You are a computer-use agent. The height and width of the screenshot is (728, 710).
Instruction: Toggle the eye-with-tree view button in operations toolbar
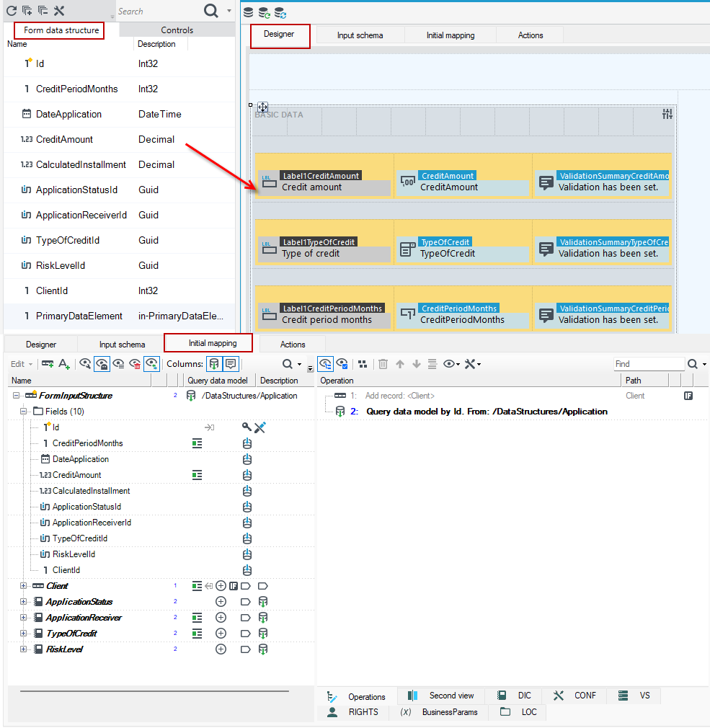click(326, 364)
